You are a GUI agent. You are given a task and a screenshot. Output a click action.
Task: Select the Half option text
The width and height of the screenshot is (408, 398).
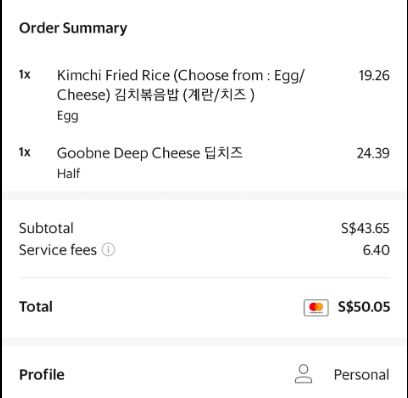click(x=68, y=173)
